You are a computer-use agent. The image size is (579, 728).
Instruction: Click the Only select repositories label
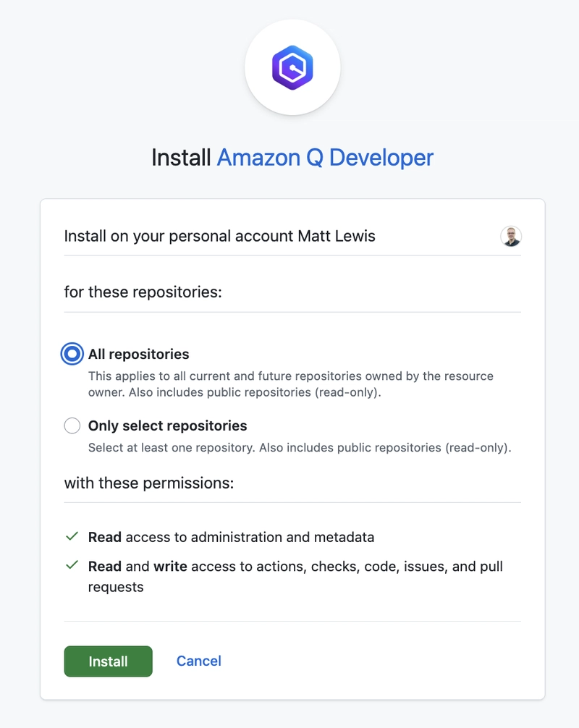click(168, 426)
